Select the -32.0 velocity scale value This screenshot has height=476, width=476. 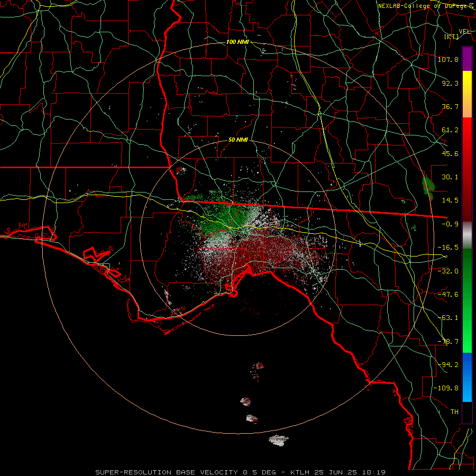pos(448,271)
